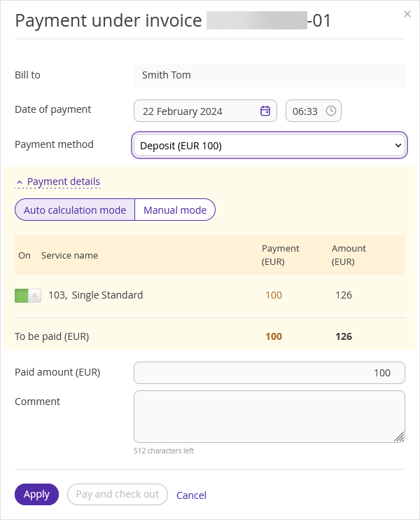The width and height of the screenshot is (420, 520).
Task: Click Pay and check out button
Action: [118, 494]
